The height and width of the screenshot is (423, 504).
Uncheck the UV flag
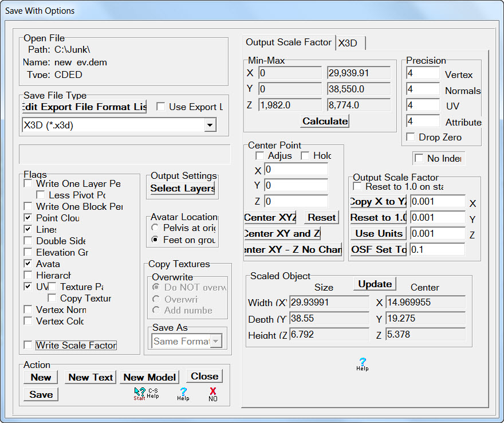pos(28,287)
